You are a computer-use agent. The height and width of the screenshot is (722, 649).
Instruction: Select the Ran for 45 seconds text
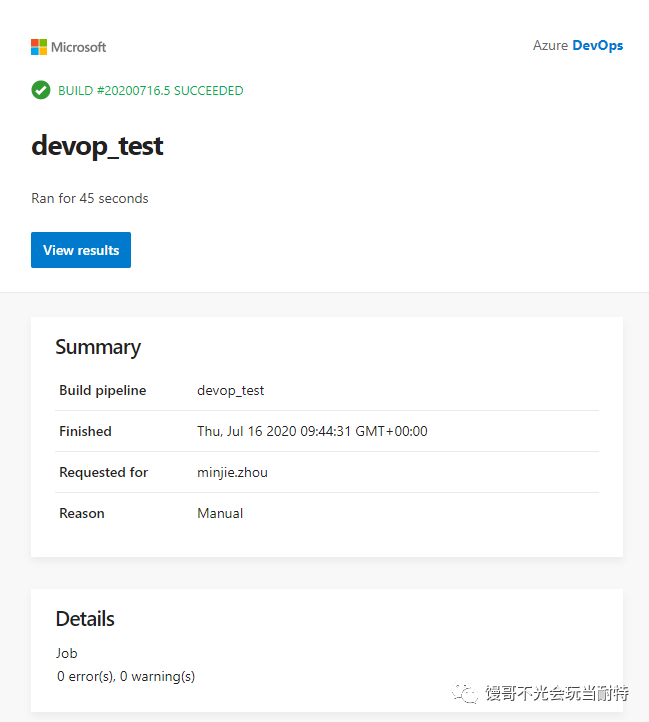pos(90,198)
